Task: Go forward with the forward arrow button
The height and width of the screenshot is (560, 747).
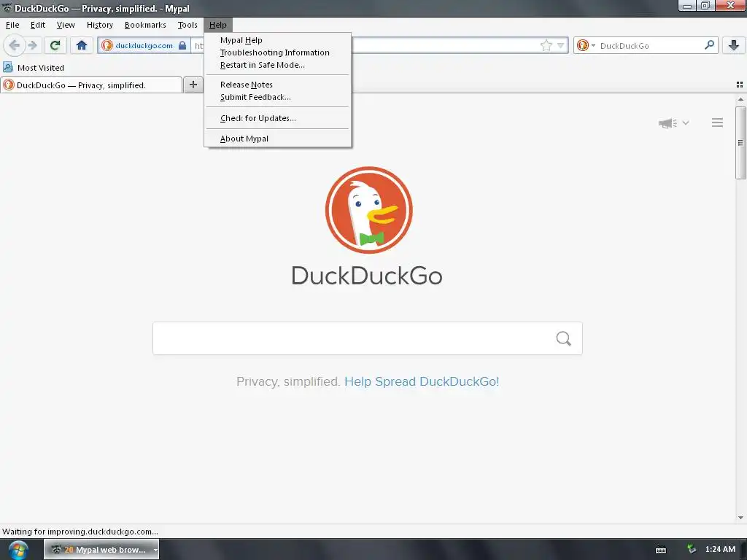Action: [32, 45]
